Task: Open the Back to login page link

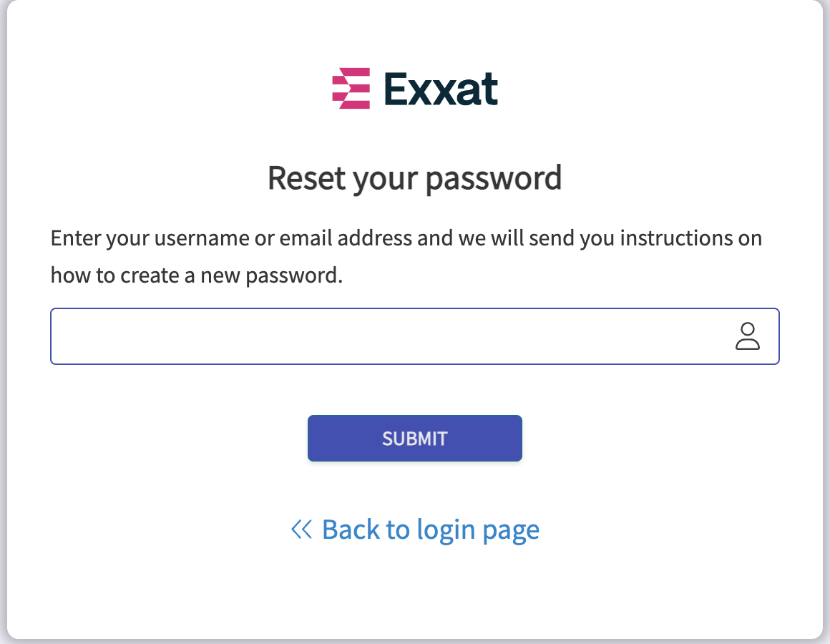Action: coord(415,530)
